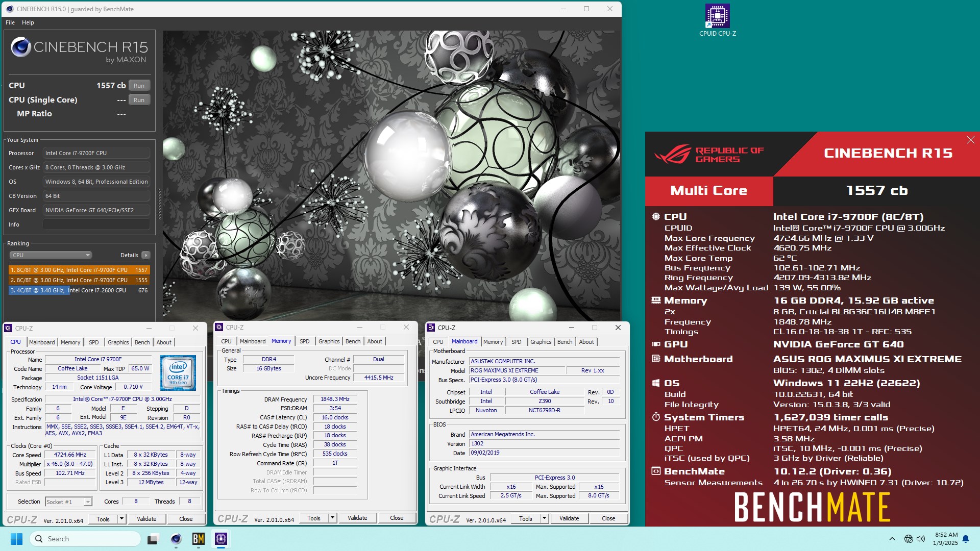Show hidden system tray icons
The height and width of the screenshot is (551, 980).
892,539
